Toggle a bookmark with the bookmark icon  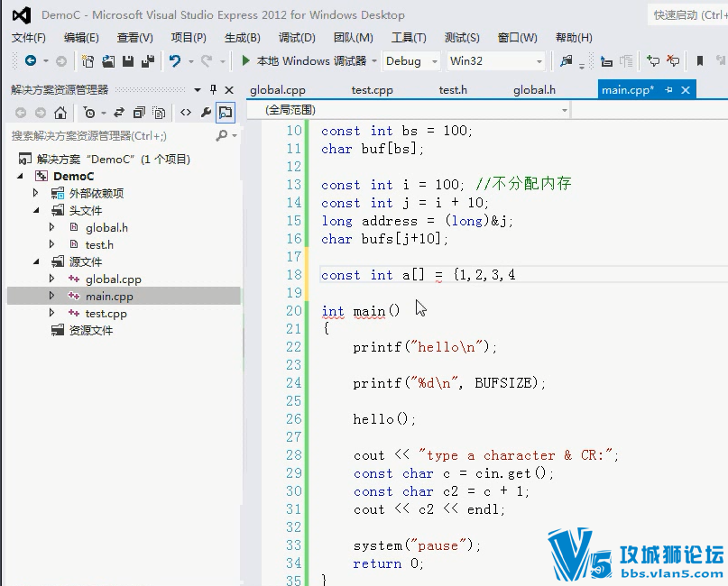coord(700,60)
